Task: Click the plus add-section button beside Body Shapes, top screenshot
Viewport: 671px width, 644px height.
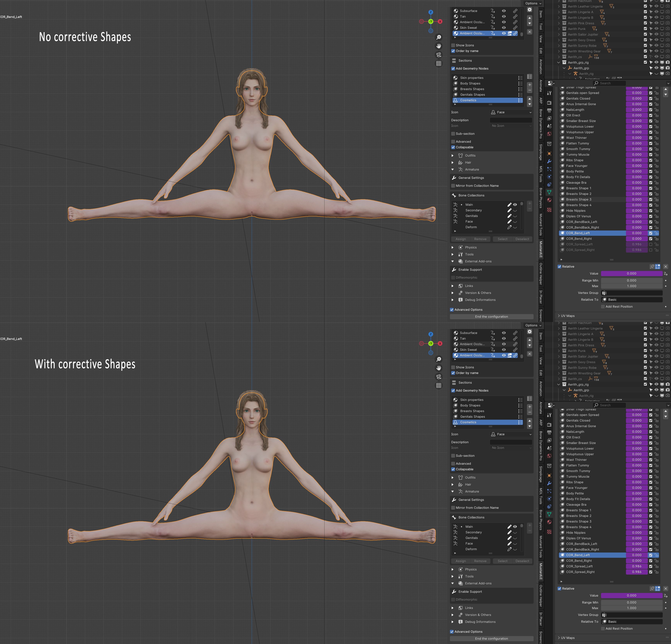Action: click(x=530, y=85)
